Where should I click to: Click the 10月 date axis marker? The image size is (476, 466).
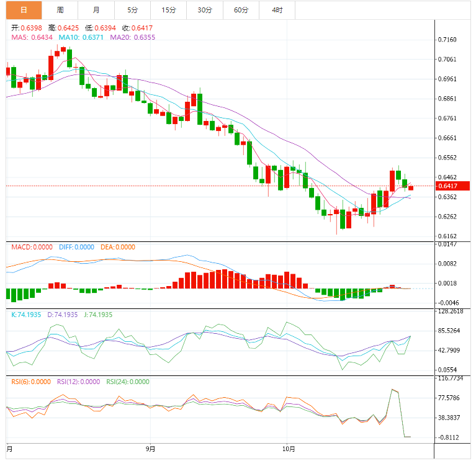(289, 449)
